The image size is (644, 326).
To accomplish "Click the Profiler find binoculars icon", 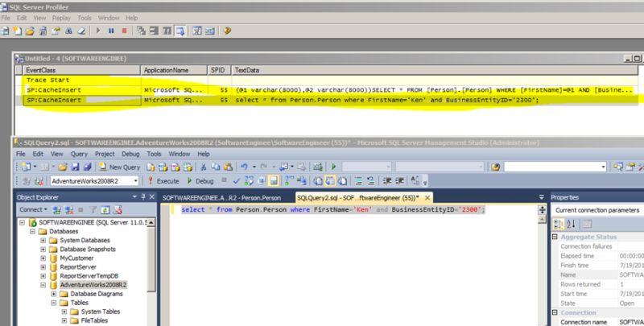I will point(68,31).
